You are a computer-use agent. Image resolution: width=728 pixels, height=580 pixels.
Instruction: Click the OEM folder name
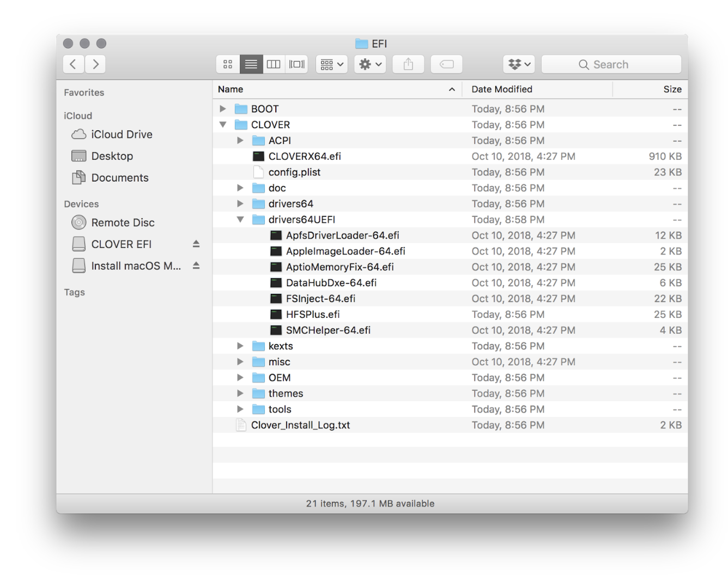pyautogui.click(x=280, y=378)
